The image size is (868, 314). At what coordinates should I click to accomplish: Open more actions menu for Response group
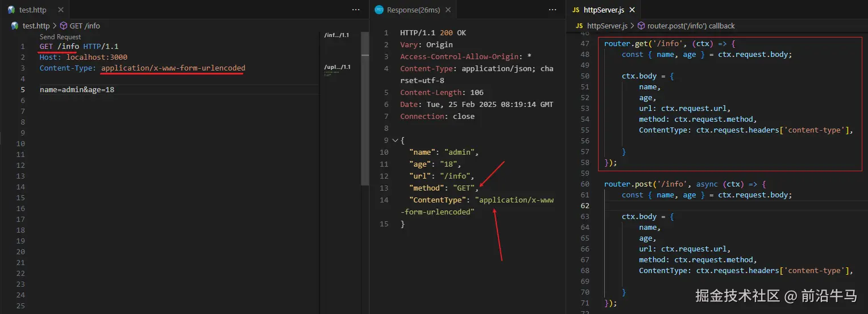(553, 10)
